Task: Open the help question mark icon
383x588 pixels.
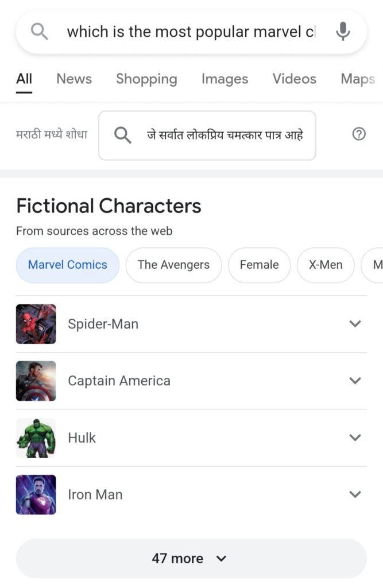Action: (359, 134)
